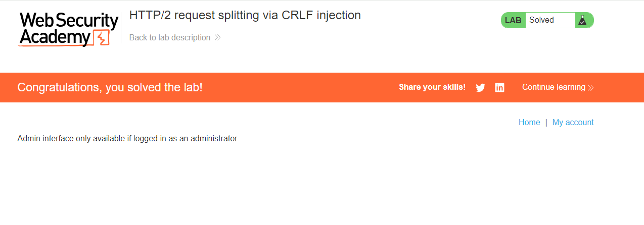Click the 'Admin interface only available' message
This screenshot has width=644, height=225.
(127, 138)
